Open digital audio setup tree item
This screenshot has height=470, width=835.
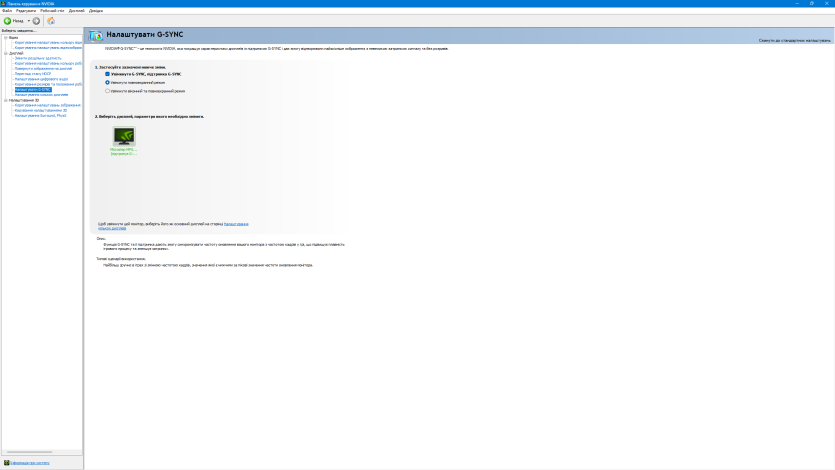tap(41, 79)
